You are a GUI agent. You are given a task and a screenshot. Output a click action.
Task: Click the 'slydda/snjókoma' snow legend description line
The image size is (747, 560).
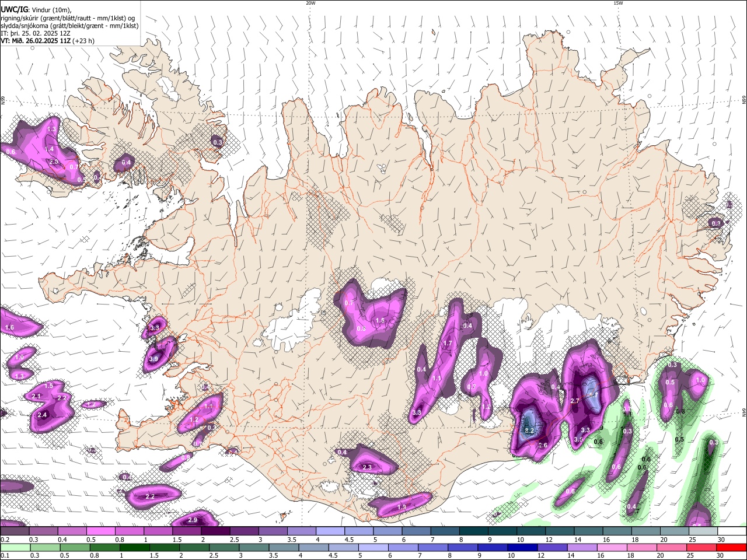(x=69, y=26)
